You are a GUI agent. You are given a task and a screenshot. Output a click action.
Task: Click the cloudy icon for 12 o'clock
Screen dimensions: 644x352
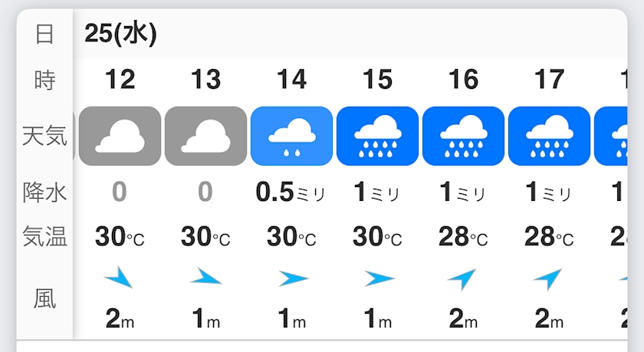(x=120, y=137)
